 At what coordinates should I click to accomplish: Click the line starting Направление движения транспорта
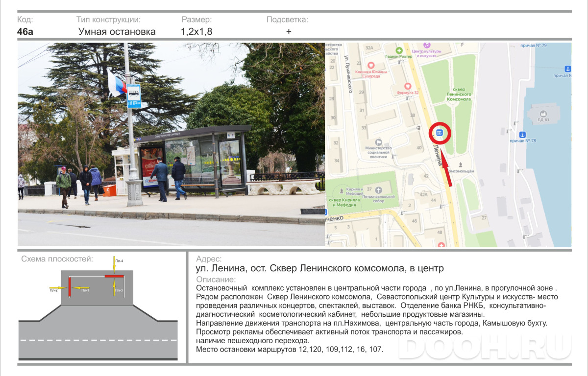coord(371,323)
